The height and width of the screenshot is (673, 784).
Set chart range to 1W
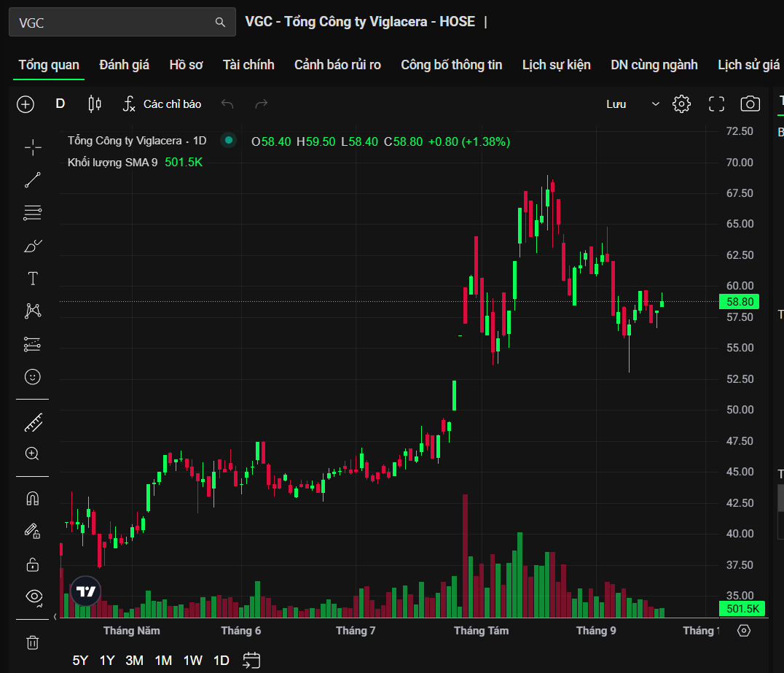(192, 661)
